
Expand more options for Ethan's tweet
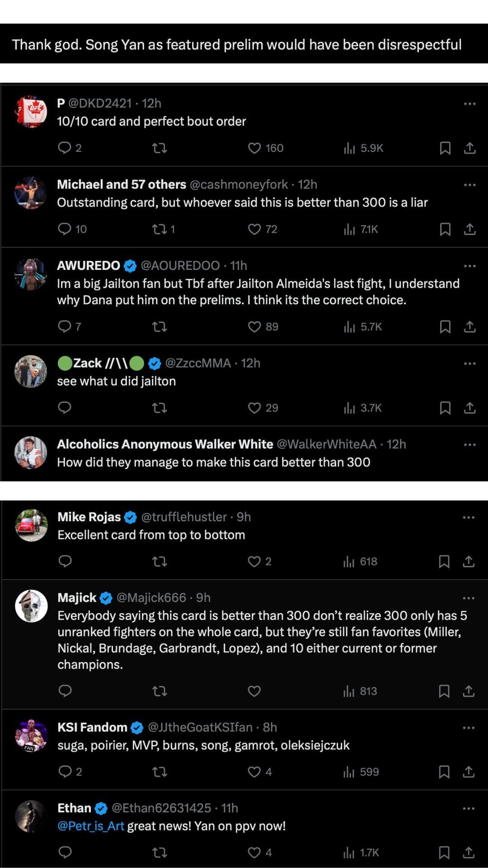(x=469, y=809)
